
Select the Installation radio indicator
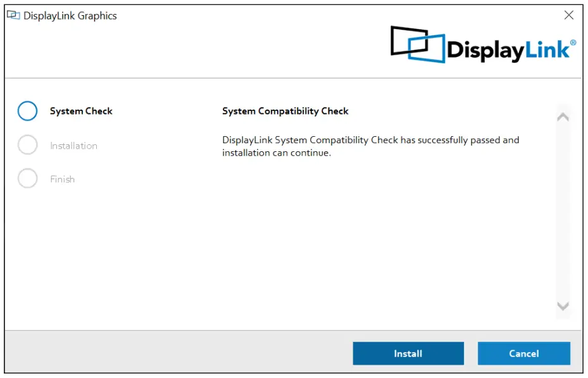[x=28, y=145]
